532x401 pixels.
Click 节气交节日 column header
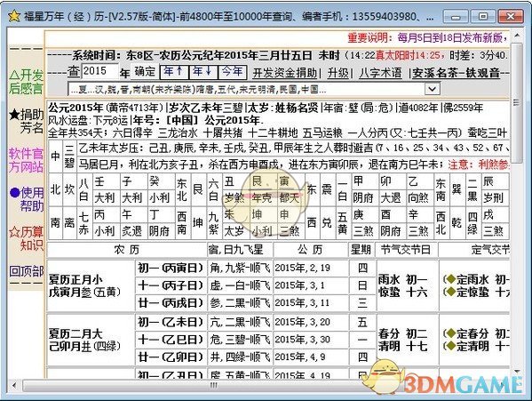(x=406, y=250)
